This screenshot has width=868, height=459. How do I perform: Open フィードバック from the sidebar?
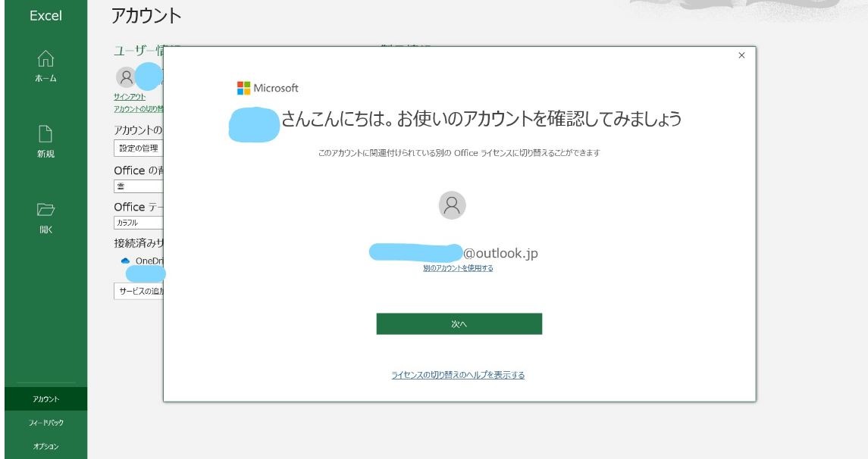pos(46,423)
